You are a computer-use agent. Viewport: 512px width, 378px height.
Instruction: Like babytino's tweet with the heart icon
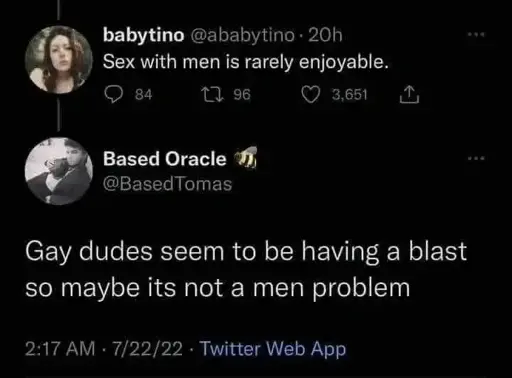click(x=310, y=95)
